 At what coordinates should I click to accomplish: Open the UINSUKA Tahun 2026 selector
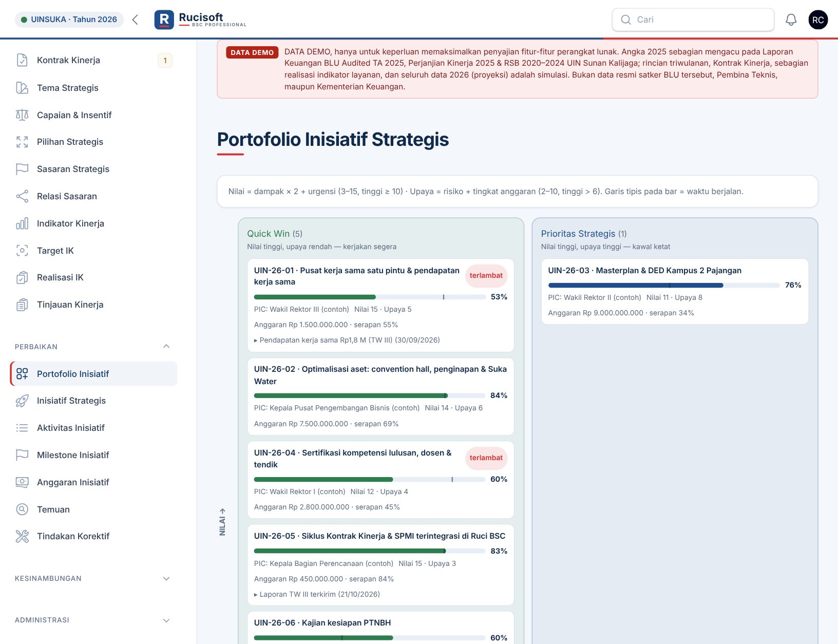click(x=69, y=20)
